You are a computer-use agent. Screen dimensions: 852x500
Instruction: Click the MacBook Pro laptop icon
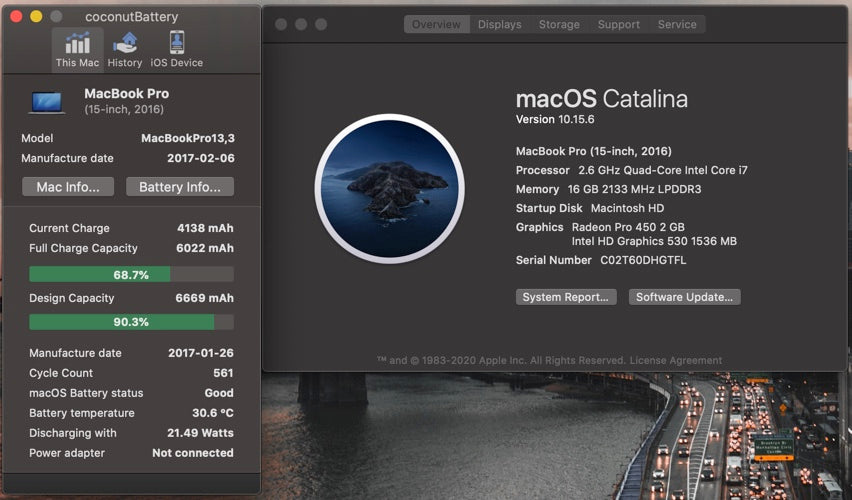[47, 101]
